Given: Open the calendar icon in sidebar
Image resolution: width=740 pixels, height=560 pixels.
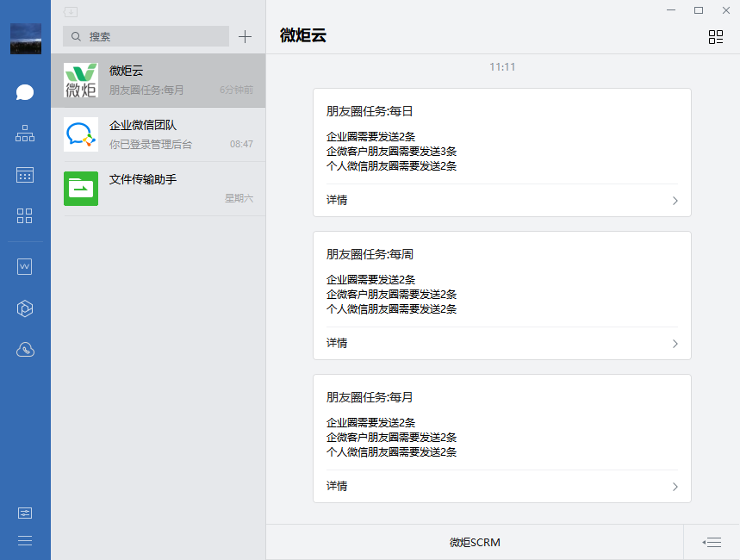Looking at the screenshot, I should click(25, 175).
